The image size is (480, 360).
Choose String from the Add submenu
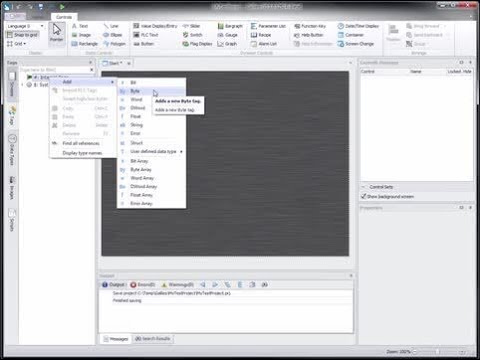coord(152,125)
